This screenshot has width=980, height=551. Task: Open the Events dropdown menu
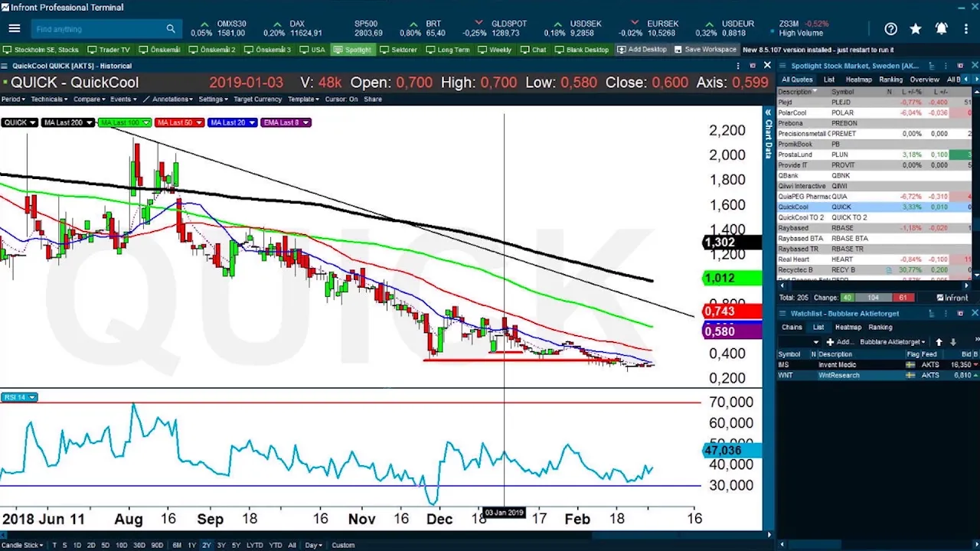pyautogui.click(x=123, y=99)
